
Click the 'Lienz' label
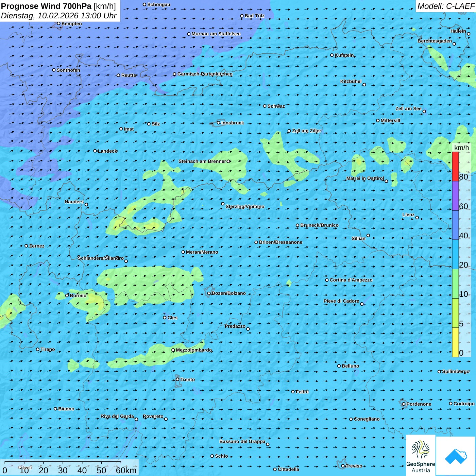tap(408, 215)
